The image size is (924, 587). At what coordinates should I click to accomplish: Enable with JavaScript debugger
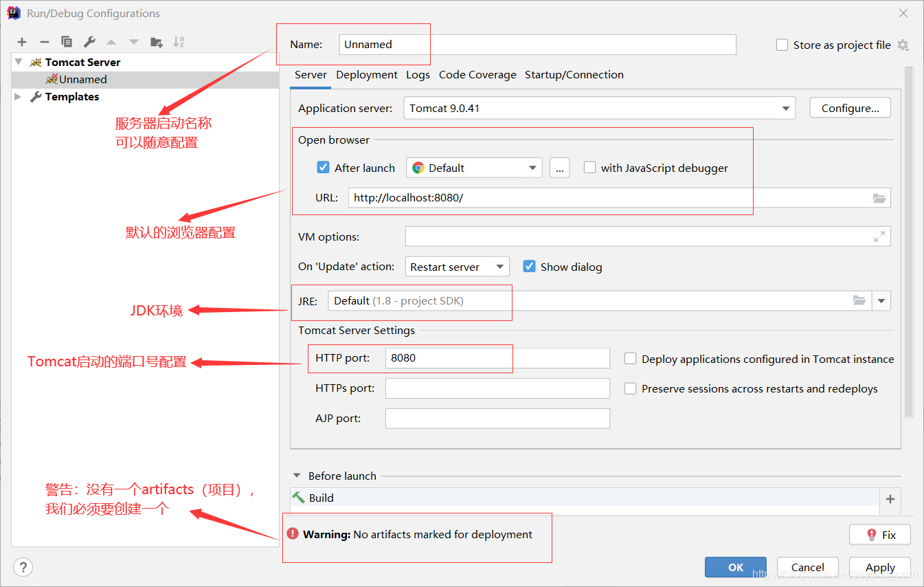tap(589, 167)
